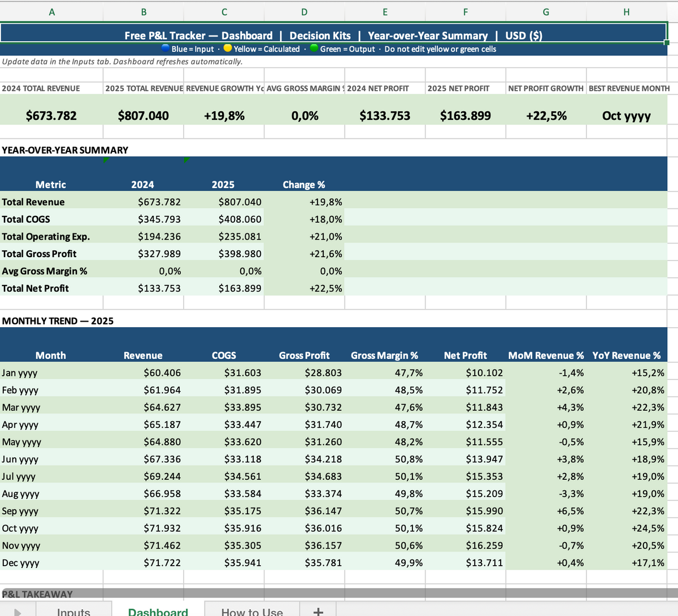Screen dimensions: 678x616
Task: Click November gross profit $36.157
Action: coord(323,546)
